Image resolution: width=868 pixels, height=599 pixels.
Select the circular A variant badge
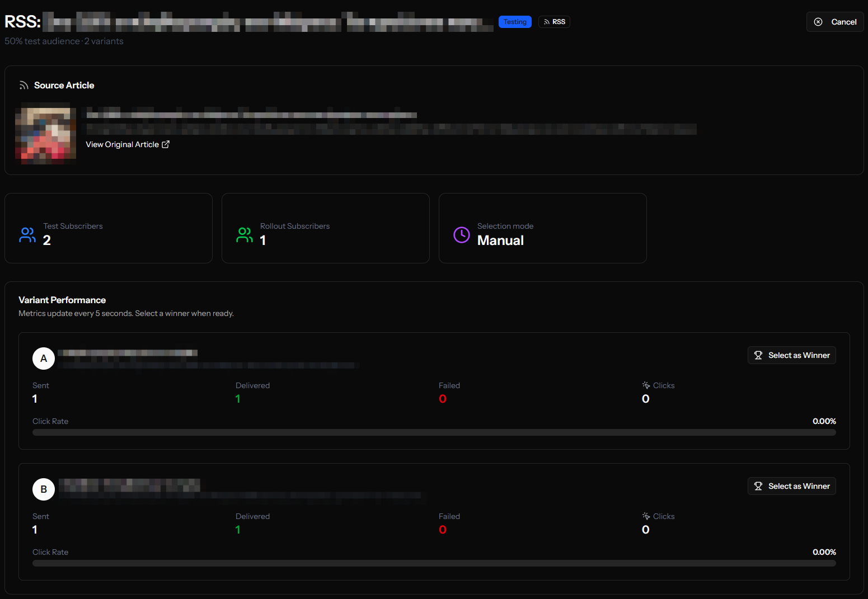[x=44, y=359]
